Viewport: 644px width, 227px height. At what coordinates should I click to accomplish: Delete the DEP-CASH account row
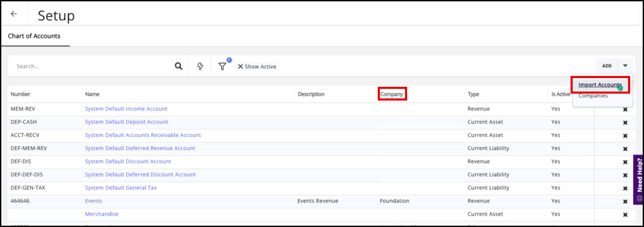625,123
